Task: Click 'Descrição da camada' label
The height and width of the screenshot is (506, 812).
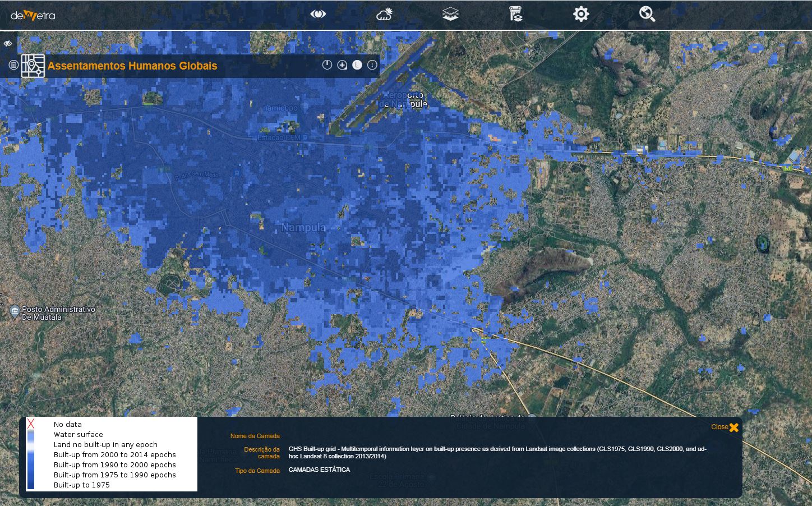Action: [262, 453]
